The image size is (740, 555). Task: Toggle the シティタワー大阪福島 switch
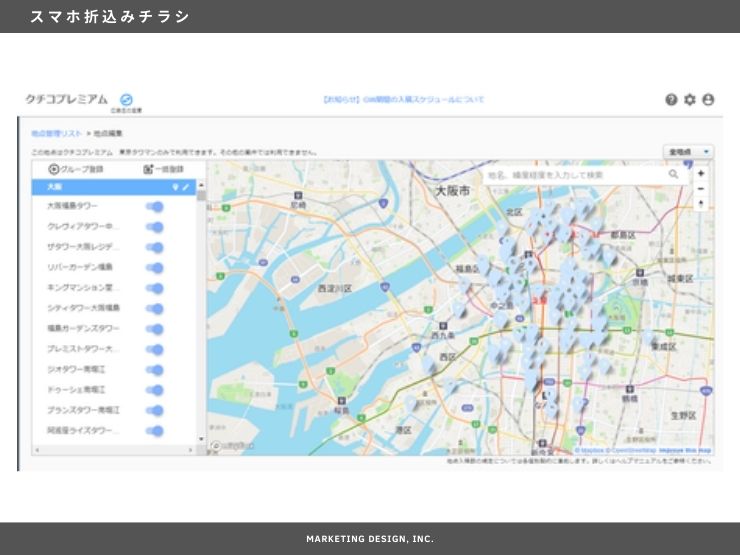155,309
